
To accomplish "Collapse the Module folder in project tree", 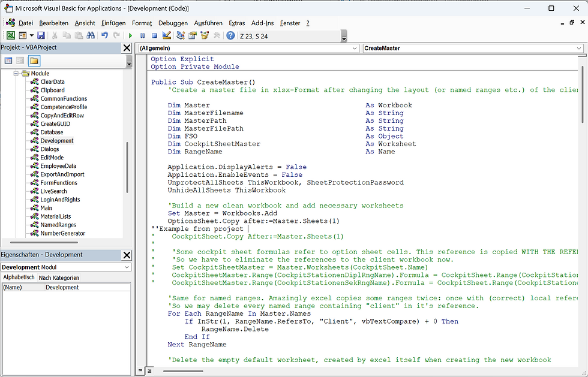I will [x=16, y=74].
